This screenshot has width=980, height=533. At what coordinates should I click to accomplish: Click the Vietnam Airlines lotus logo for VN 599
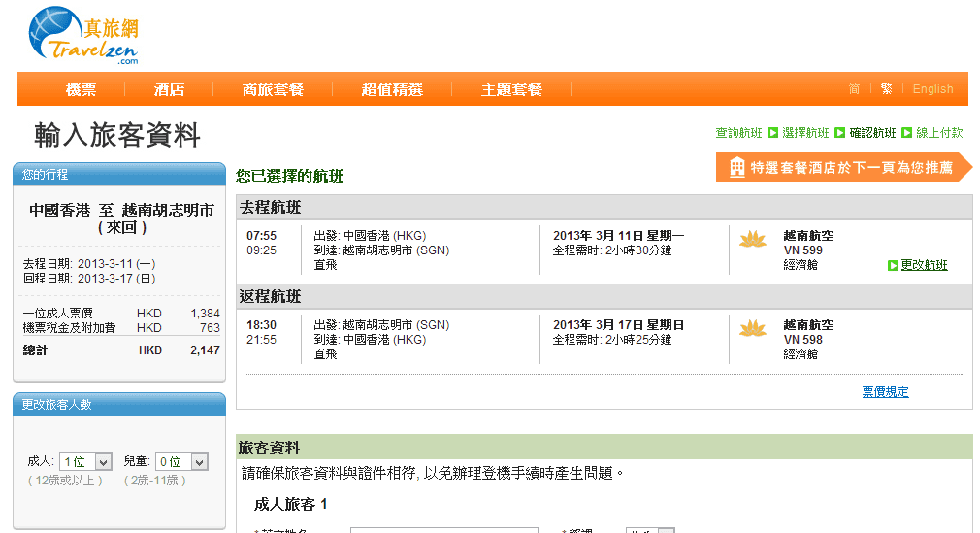(752, 239)
